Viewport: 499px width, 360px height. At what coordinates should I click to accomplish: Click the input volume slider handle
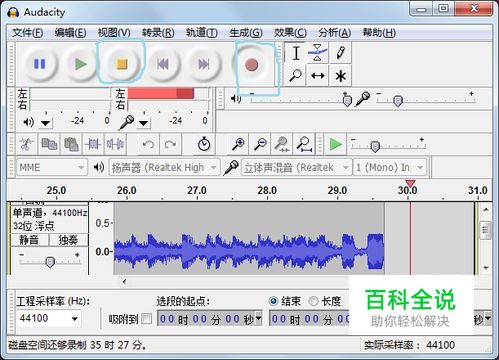click(x=398, y=100)
